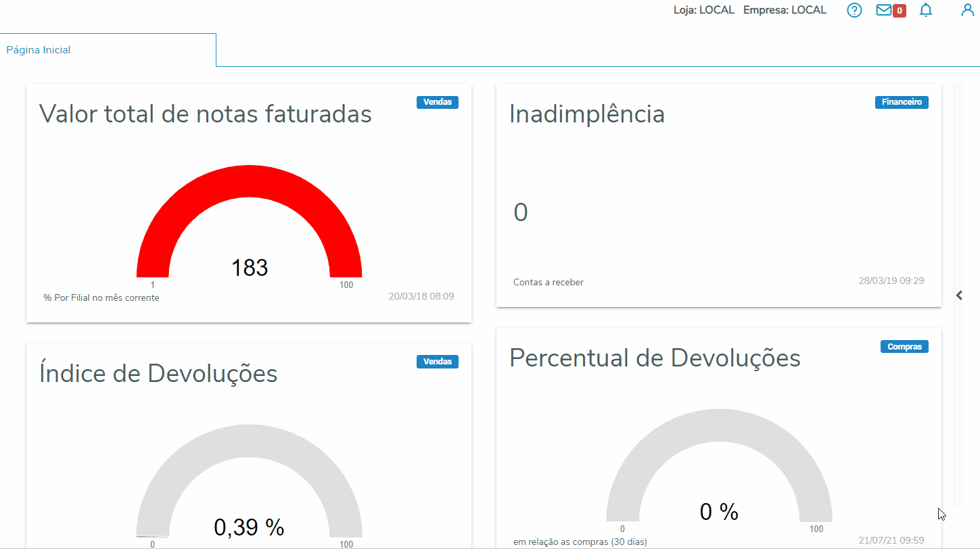Click Vendas tag on Índice de Devoluções card
Image resolution: width=980 pixels, height=549 pixels.
tap(438, 362)
